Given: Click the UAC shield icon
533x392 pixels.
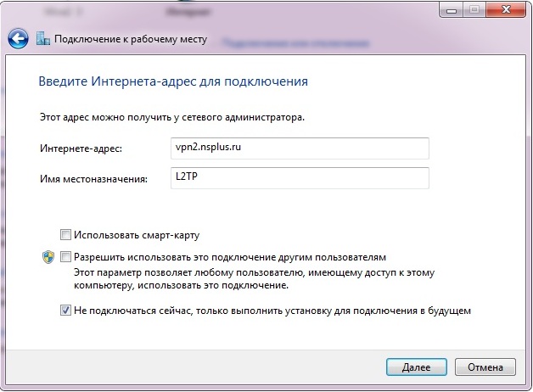Looking at the screenshot, I should pyautogui.click(x=48, y=257).
